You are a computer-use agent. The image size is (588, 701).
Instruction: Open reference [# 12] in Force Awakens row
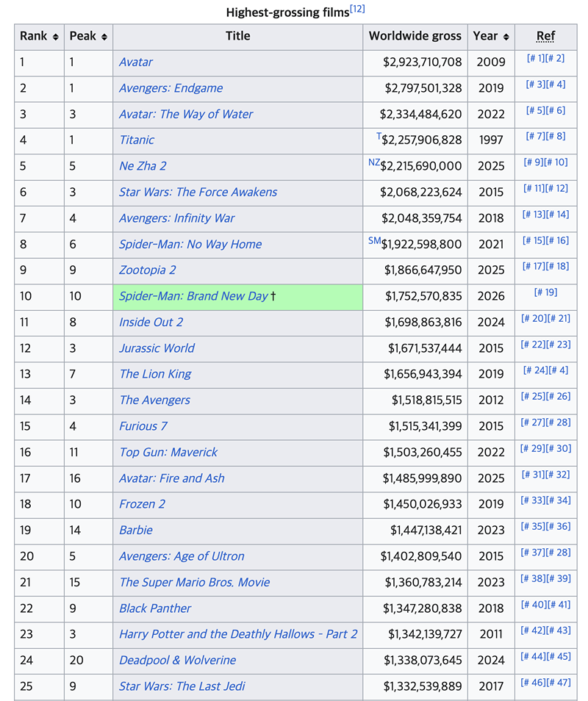click(556, 188)
